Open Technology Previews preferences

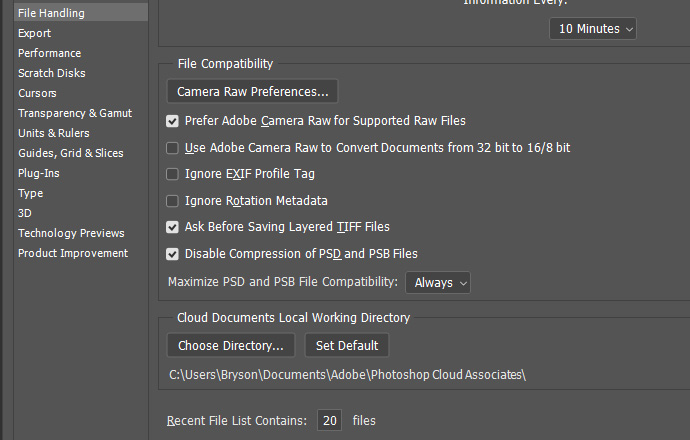(71, 233)
